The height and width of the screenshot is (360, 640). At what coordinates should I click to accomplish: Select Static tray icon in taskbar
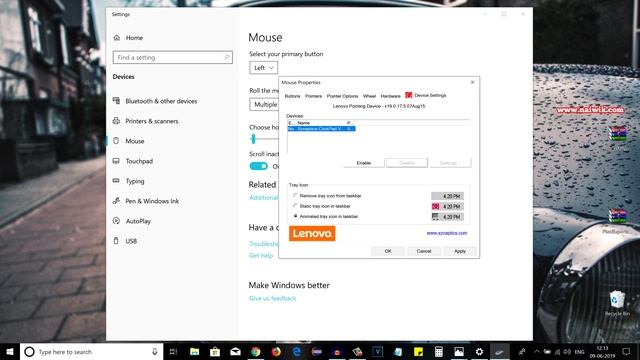(x=296, y=206)
